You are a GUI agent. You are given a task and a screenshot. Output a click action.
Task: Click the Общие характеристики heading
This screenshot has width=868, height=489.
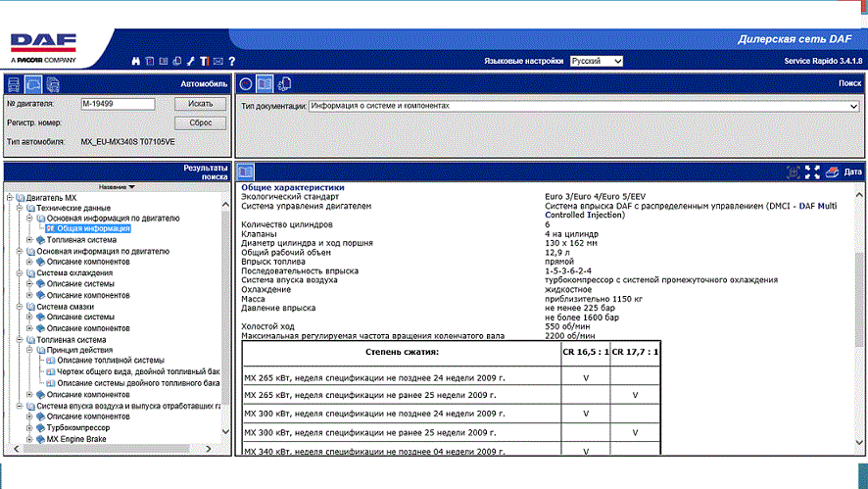(x=293, y=188)
